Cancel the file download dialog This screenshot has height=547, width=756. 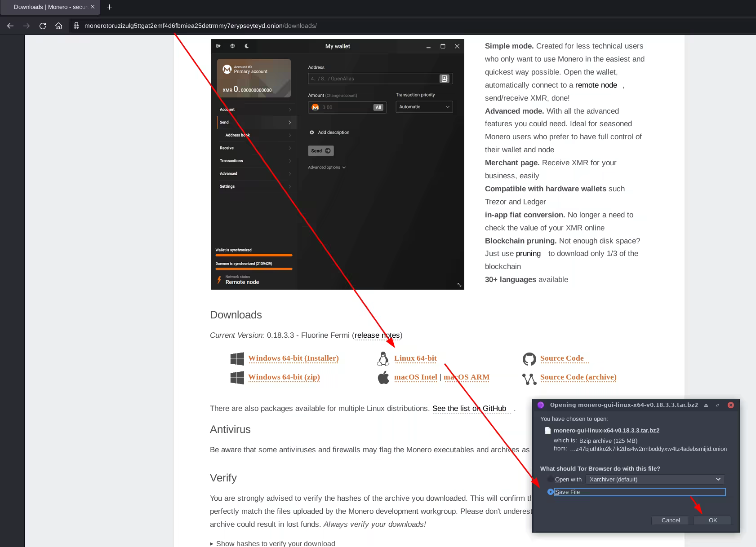(x=670, y=520)
